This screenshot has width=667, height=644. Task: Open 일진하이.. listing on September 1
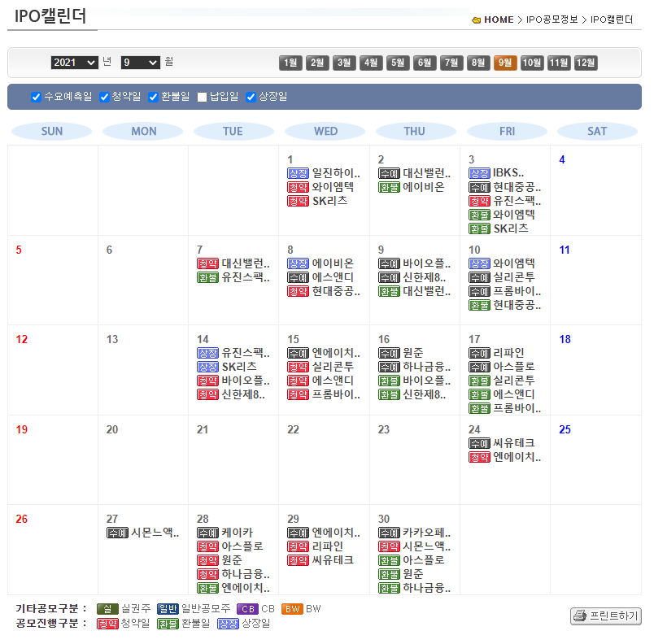coord(336,173)
